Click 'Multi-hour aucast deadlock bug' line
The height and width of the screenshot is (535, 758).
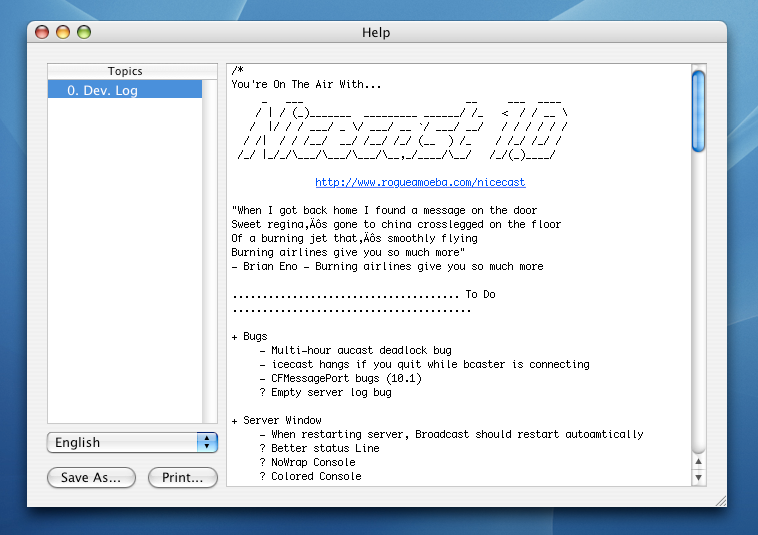[x=355, y=350]
